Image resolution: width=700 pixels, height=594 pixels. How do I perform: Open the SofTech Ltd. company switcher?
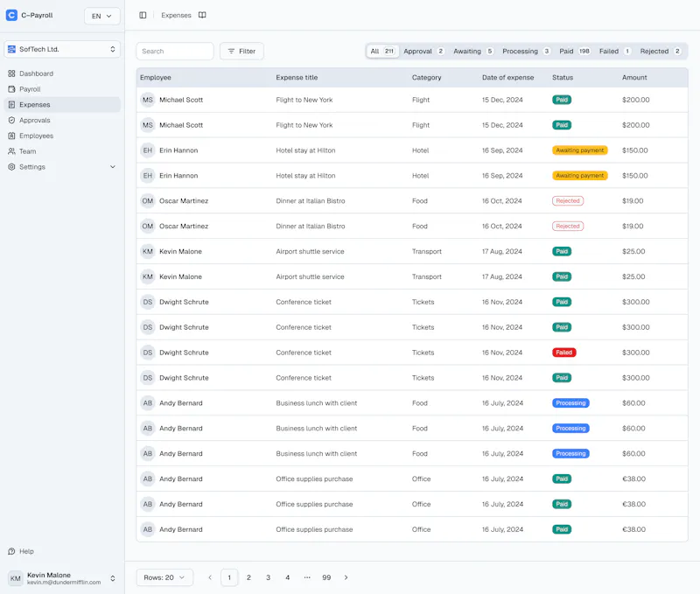pos(62,49)
